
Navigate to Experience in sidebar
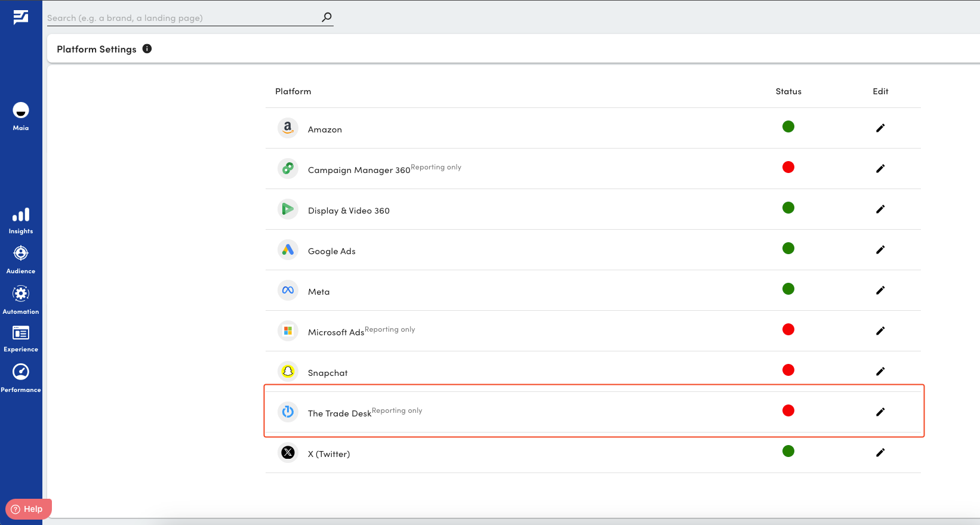tap(21, 339)
